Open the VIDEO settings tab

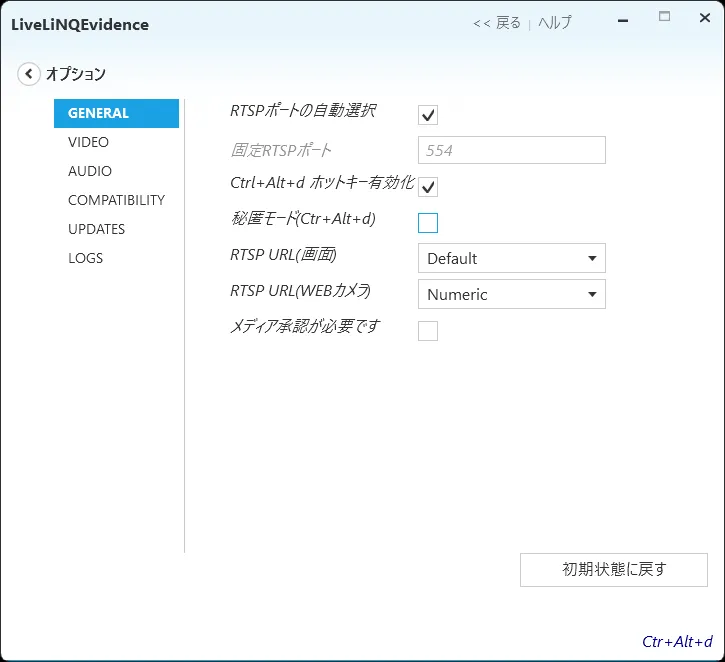(x=88, y=142)
